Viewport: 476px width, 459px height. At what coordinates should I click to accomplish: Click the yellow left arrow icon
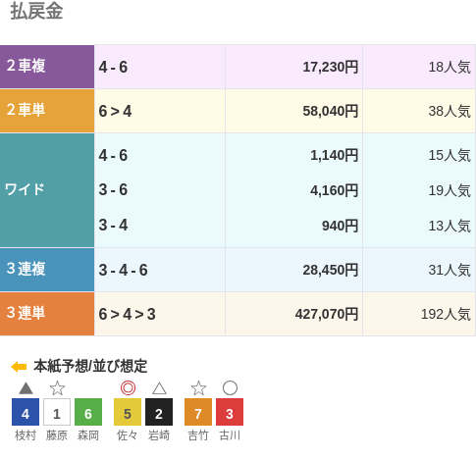(x=19, y=367)
